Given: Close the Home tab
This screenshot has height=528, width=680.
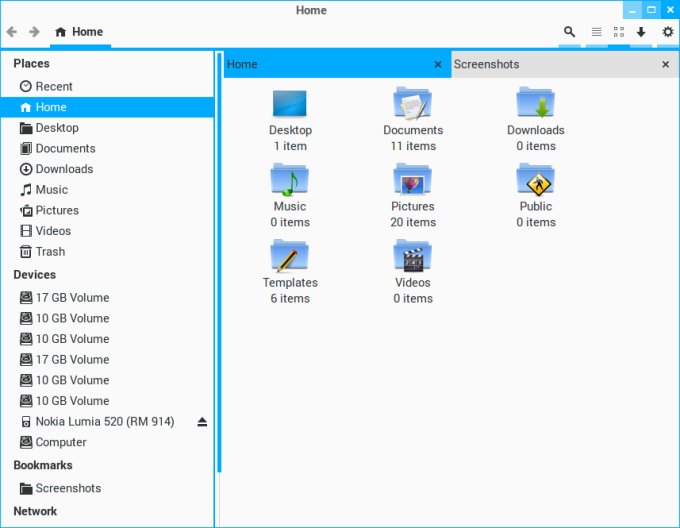Looking at the screenshot, I should click(x=438, y=65).
